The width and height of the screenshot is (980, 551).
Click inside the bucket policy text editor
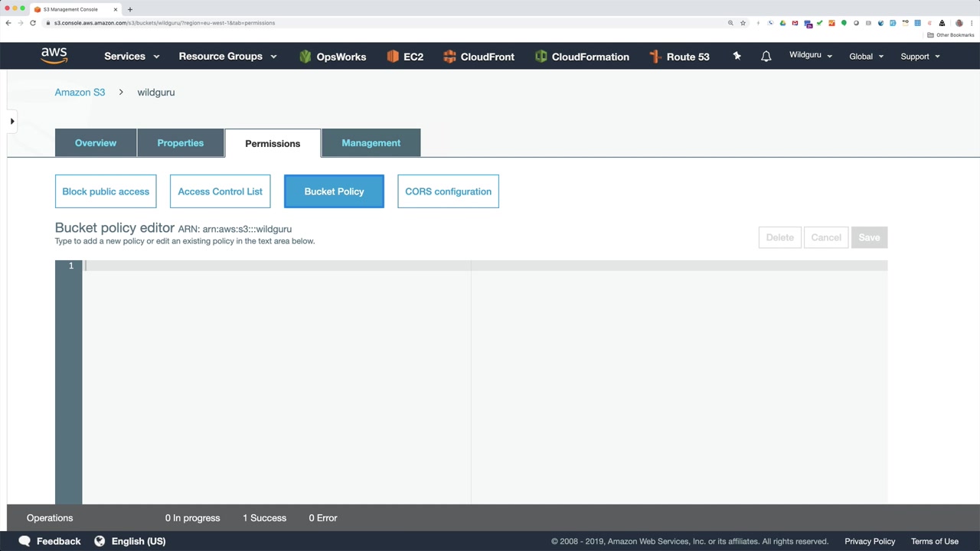point(485,383)
